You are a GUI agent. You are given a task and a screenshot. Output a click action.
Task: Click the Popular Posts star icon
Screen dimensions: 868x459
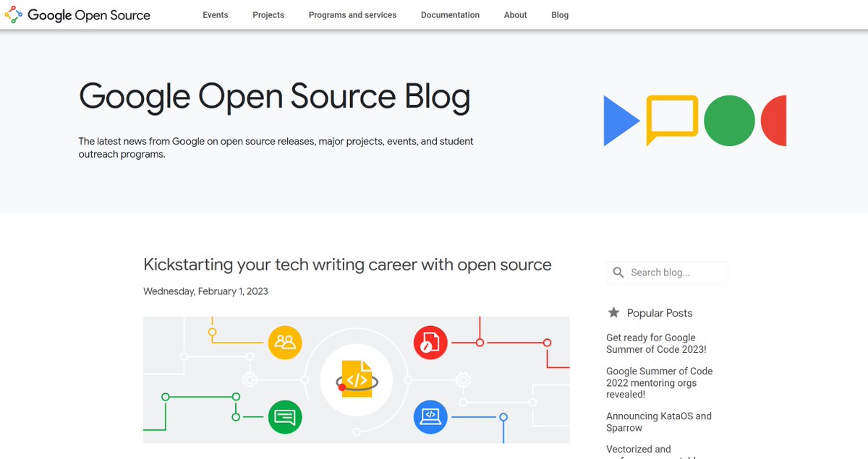613,312
